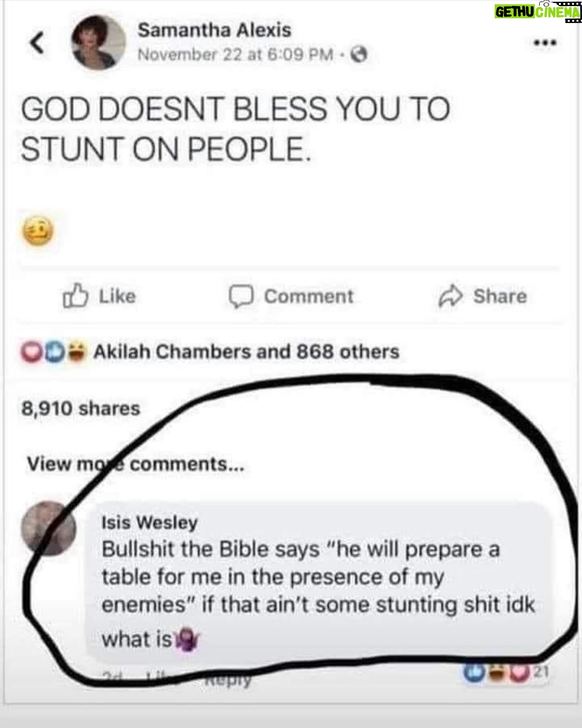Open the three-dot post options menu
The width and height of the screenshot is (582, 728).
[x=545, y=42]
